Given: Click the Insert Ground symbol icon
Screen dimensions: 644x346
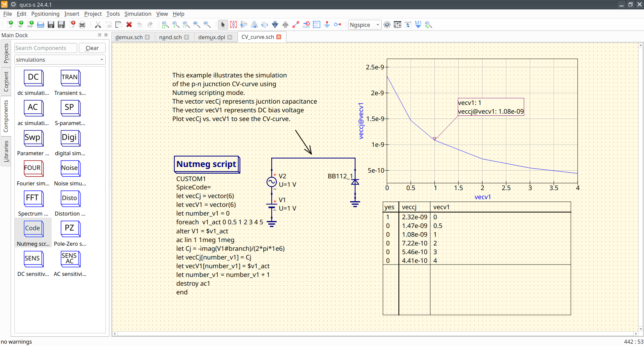Looking at the screenshot, I should coord(327,25).
